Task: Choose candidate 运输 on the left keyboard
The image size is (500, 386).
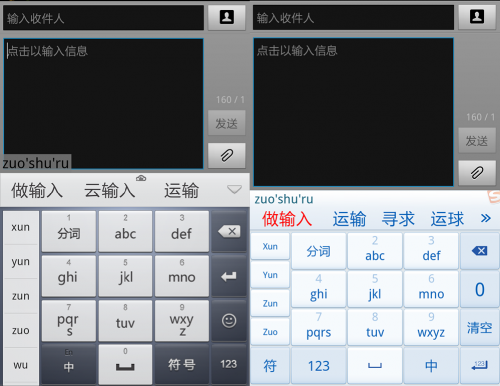Action: tap(181, 190)
